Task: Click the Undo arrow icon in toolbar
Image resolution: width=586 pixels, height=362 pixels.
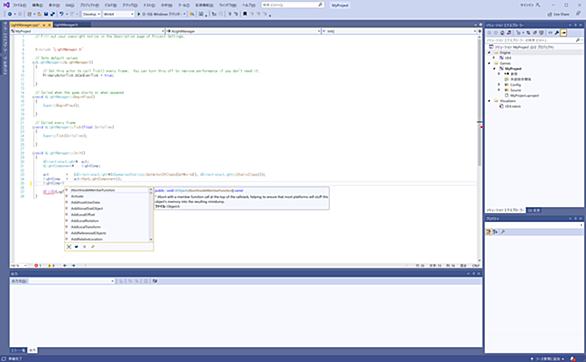Action: [x=61, y=14]
